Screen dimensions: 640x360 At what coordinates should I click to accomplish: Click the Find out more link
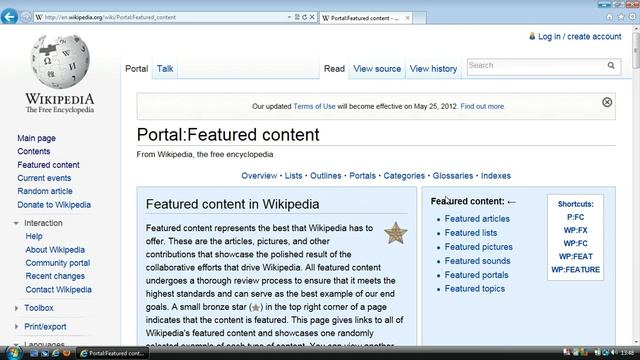(482, 106)
